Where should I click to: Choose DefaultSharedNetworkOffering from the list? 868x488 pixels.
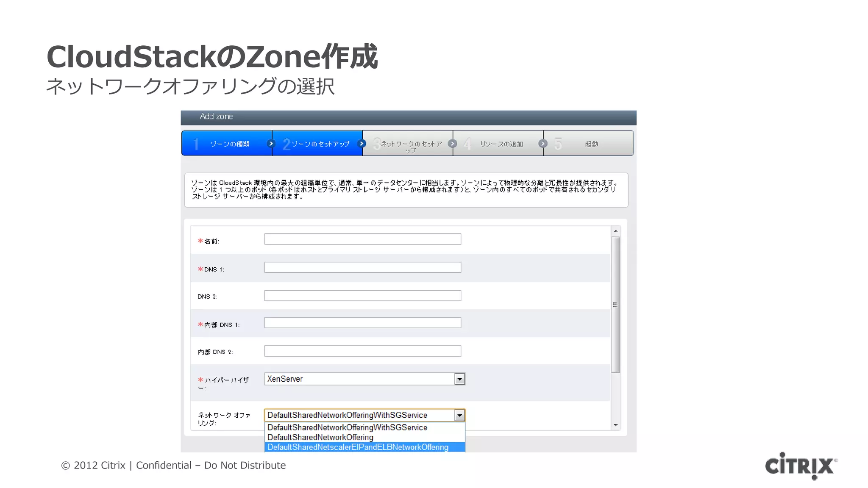tap(320, 437)
